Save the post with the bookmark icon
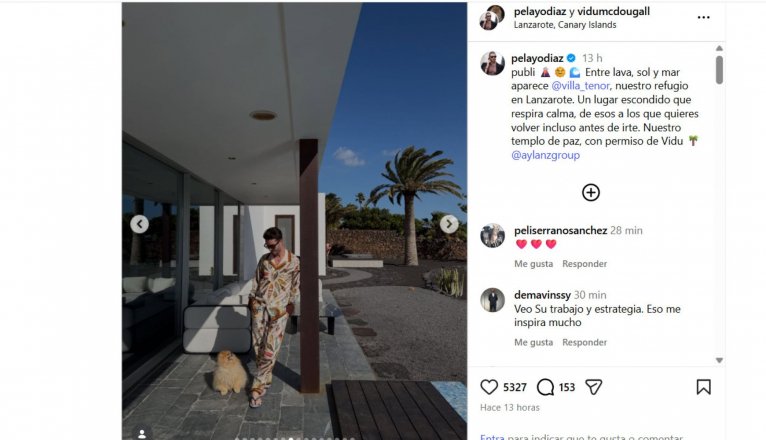 (703, 387)
